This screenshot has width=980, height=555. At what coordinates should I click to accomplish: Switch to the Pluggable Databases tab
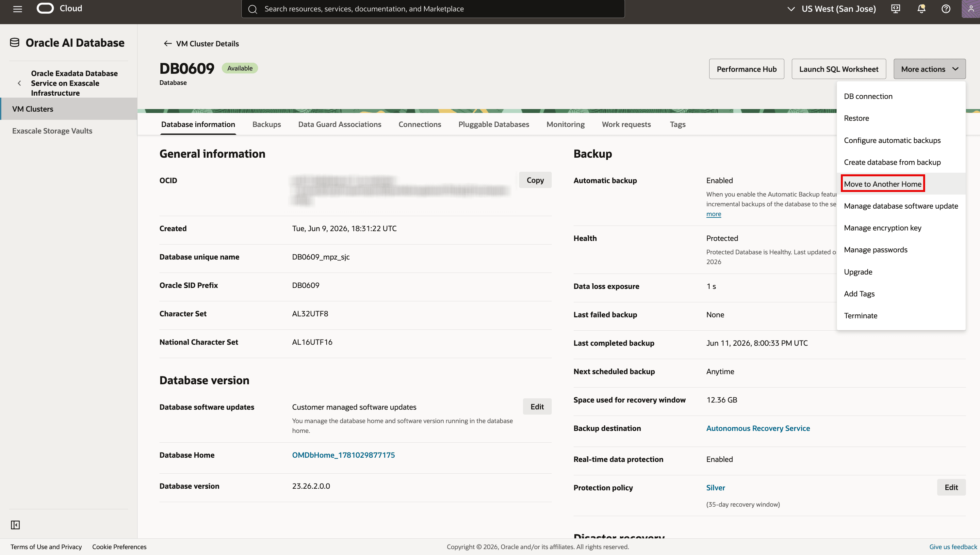pos(494,124)
